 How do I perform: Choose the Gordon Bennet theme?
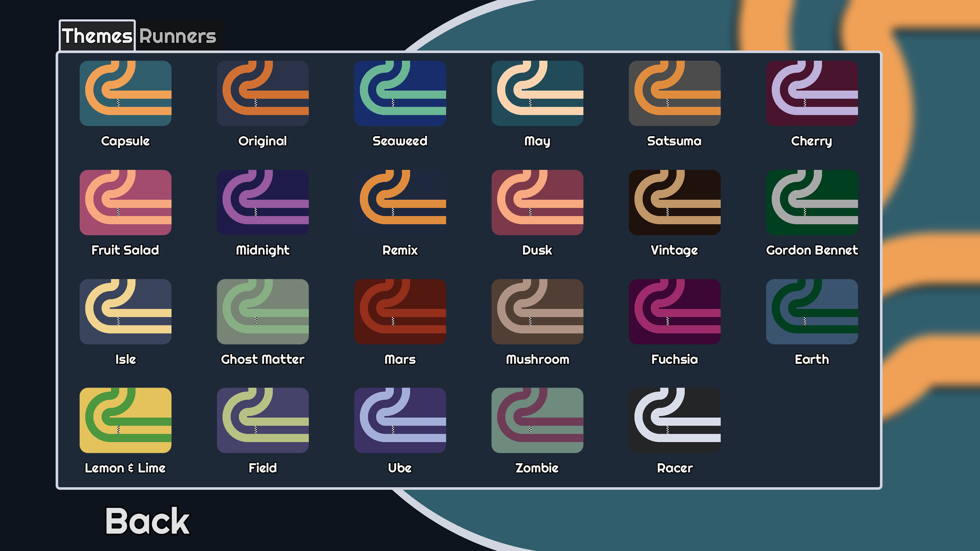click(812, 203)
